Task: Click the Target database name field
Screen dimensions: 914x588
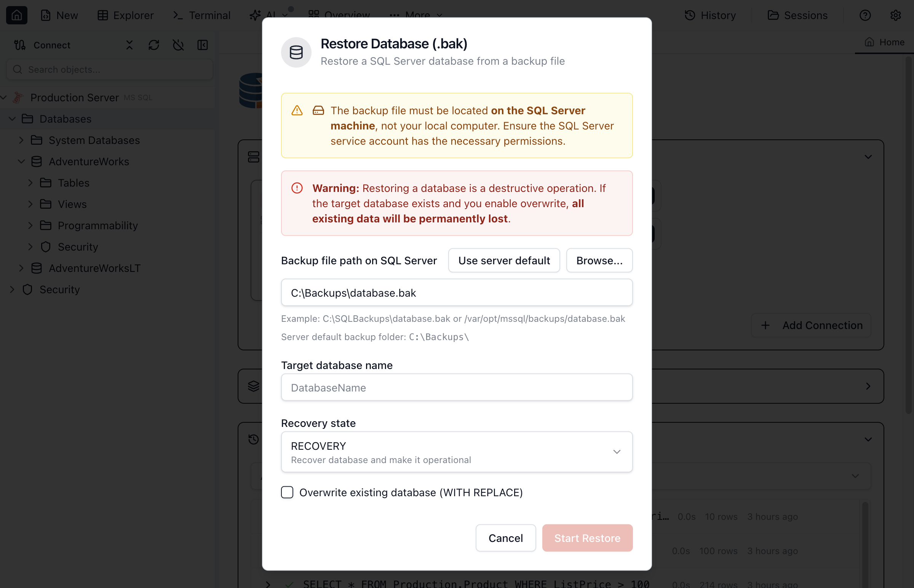Action: [457, 388]
